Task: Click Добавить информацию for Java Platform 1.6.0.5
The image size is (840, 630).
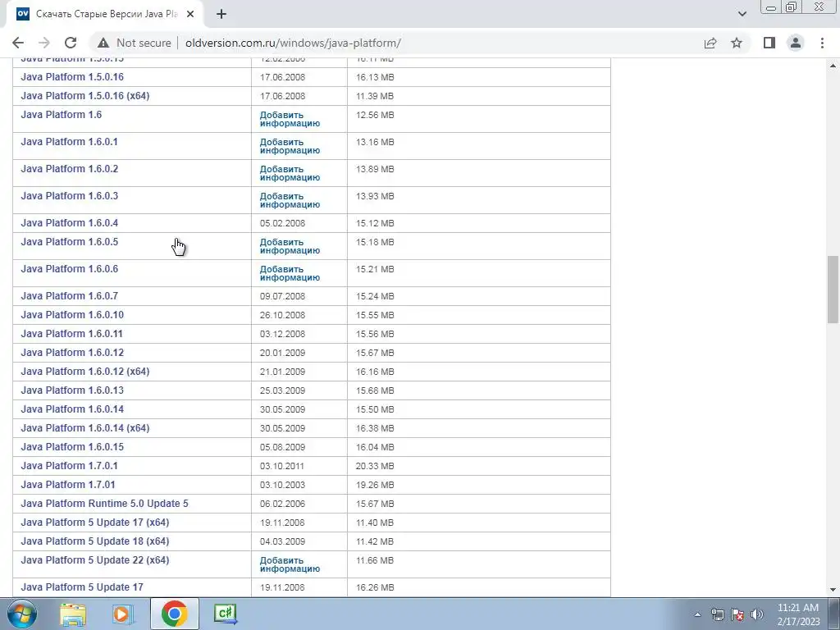Action: pyautogui.click(x=290, y=246)
